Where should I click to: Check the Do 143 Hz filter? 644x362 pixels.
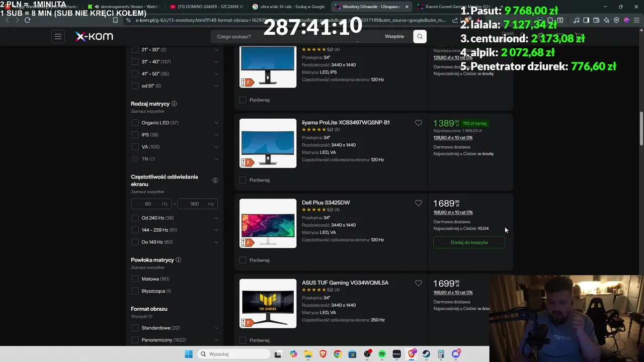[x=135, y=242]
